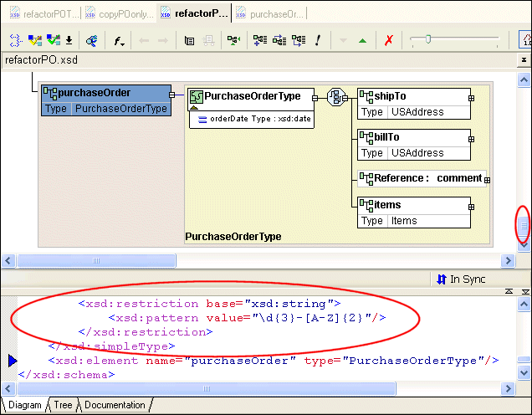
Task: Click the red X delete icon in toolbar
Action: (x=388, y=40)
